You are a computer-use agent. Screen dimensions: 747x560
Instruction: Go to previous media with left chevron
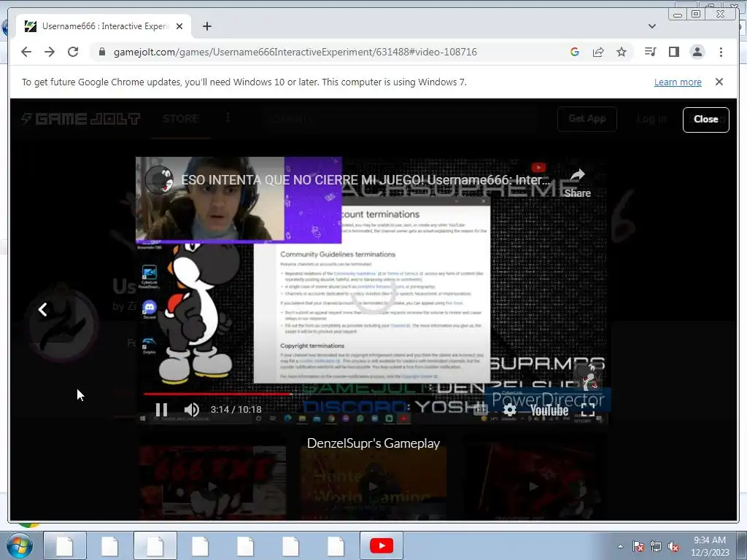pyautogui.click(x=43, y=309)
